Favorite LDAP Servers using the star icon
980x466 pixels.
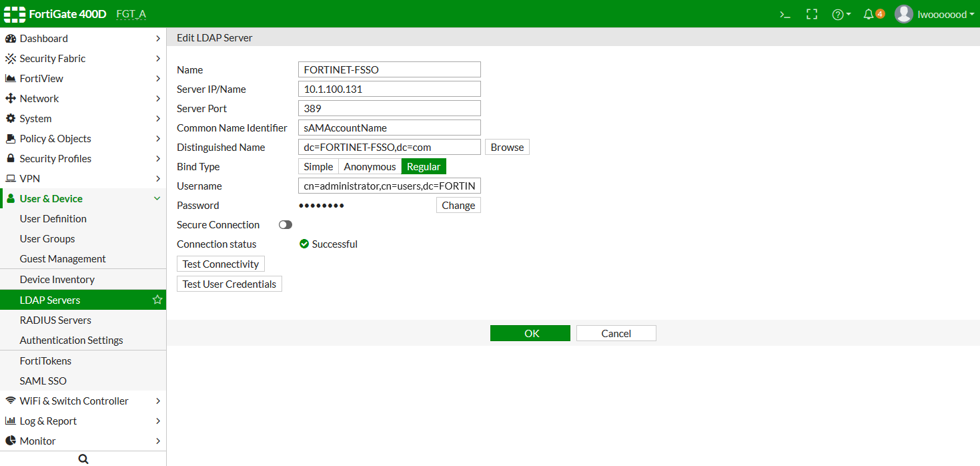(x=157, y=300)
